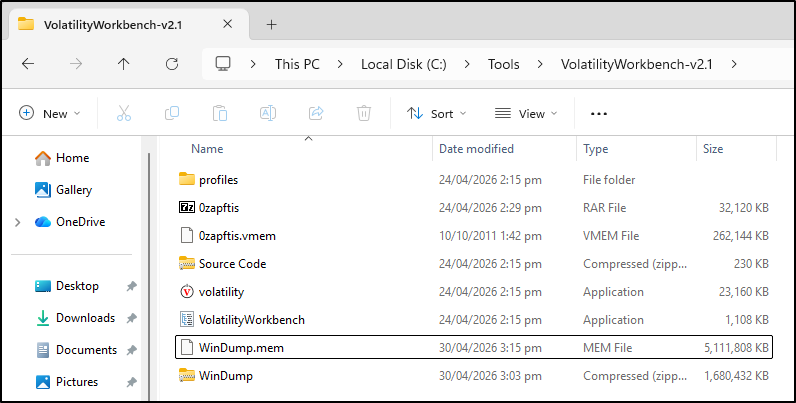Expand the OneDrive tree node
The height and width of the screenshot is (403, 796).
(18, 222)
